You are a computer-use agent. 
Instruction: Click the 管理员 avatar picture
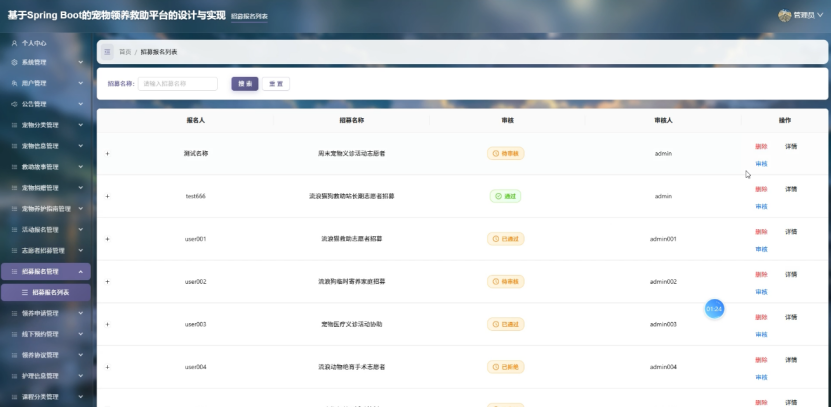784,15
